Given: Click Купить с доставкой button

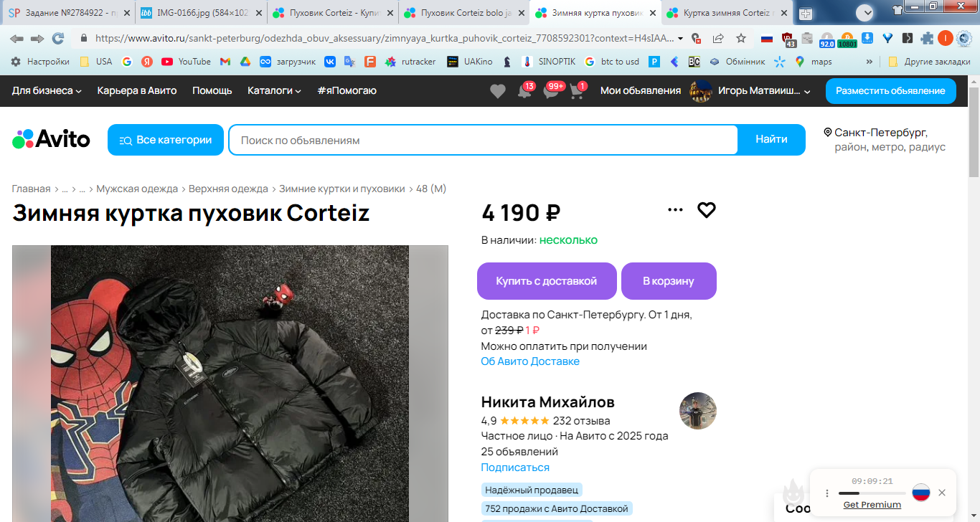Looking at the screenshot, I should (x=547, y=281).
